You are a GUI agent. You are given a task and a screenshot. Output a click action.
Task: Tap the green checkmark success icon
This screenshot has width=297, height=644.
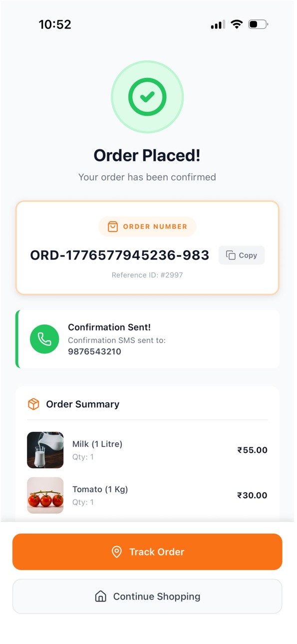147,97
